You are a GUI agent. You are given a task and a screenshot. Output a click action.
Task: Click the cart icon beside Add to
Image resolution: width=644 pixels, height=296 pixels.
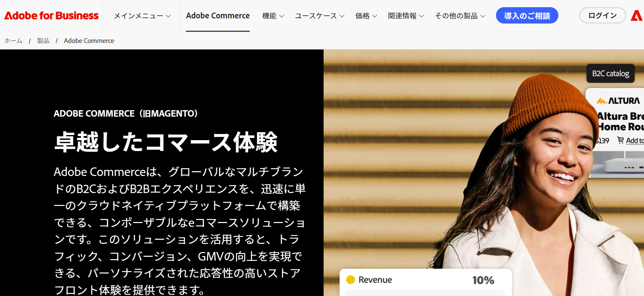point(620,140)
